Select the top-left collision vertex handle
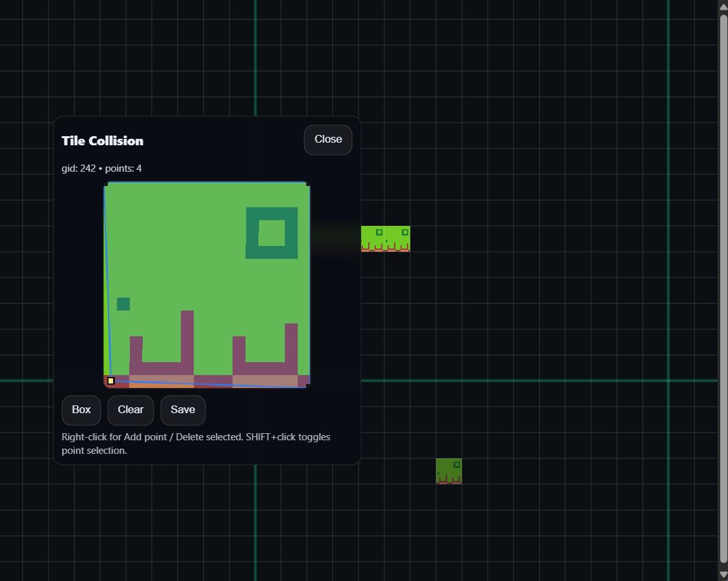Image resolution: width=728 pixels, height=581 pixels. click(107, 183)
